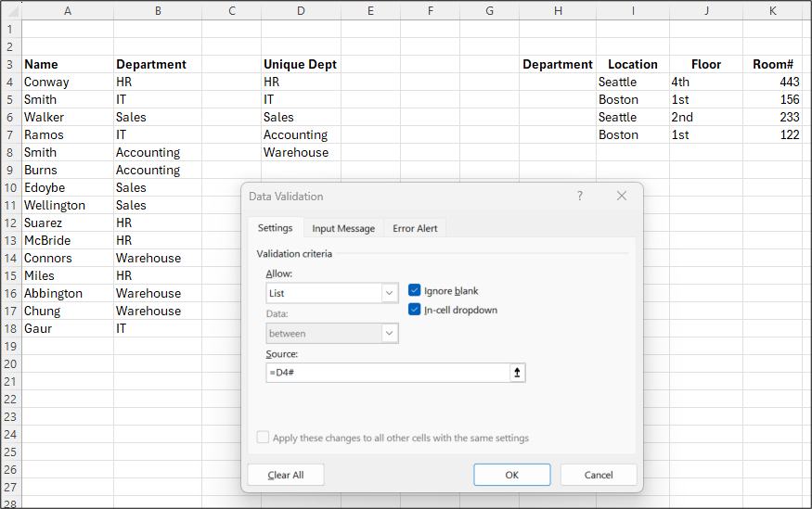Viewport: 812px width, 509px height.
Task: Toggle the Ignore blank checkbox
Action: click(414, 290)
